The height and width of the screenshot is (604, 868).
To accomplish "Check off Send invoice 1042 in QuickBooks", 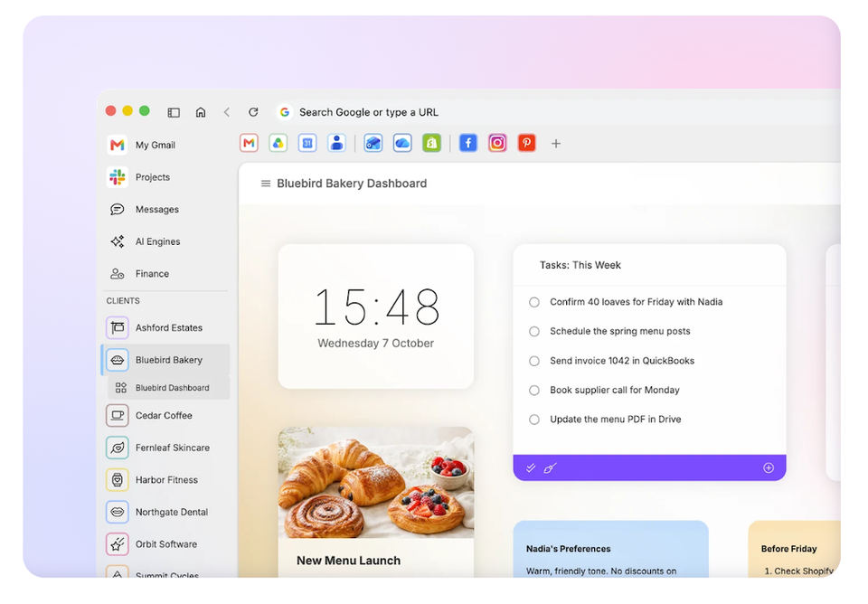I will 534,361.
